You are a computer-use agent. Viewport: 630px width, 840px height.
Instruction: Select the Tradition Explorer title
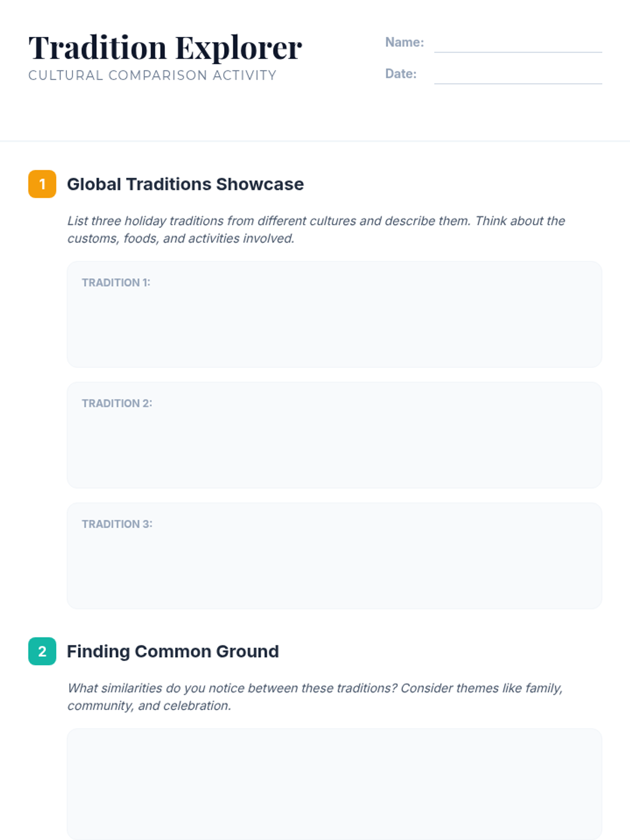pyautogui.click(x=165, y=48)
